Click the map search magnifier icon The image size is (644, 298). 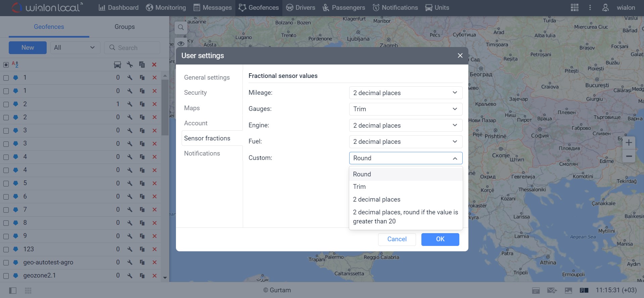point(181,28)
